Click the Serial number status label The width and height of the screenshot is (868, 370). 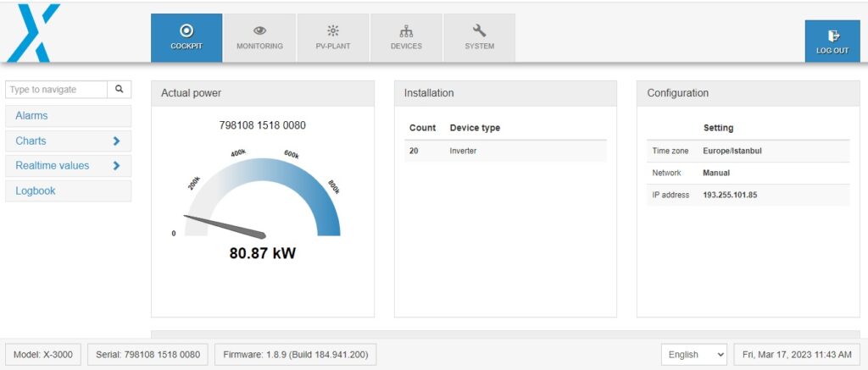pyautogui.click(x=147, y=355)
